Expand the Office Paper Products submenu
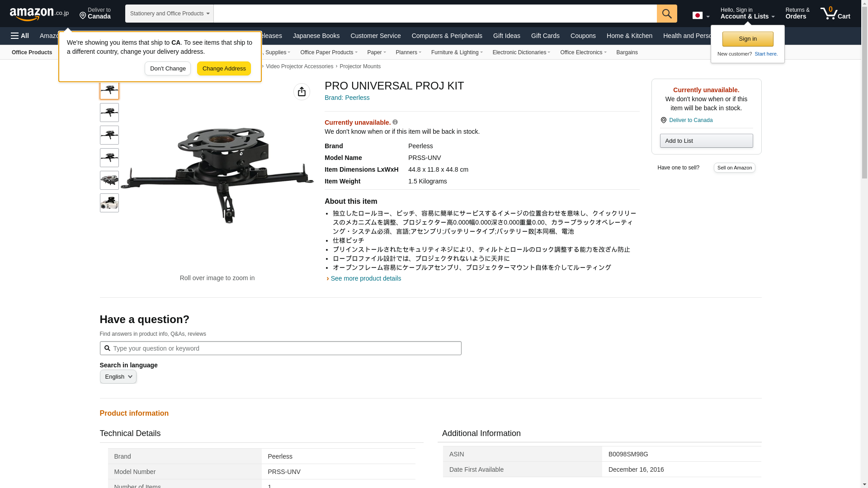The height and width of the screenshot is (488, 868). click(328, 52)
